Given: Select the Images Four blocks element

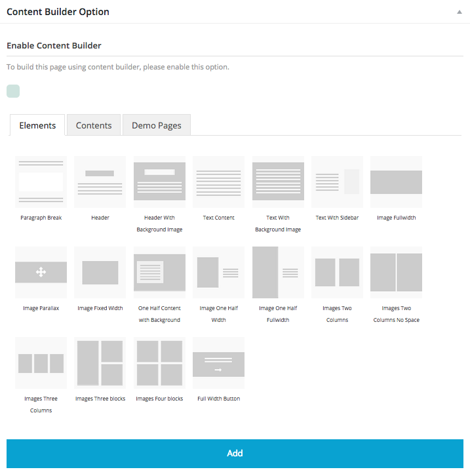Looking at the screenshot, I should click(x=159, y=363).
